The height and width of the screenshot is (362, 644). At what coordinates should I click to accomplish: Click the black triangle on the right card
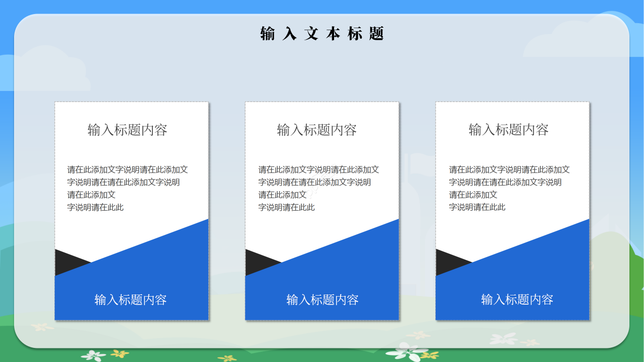click(x=447, y=260)
